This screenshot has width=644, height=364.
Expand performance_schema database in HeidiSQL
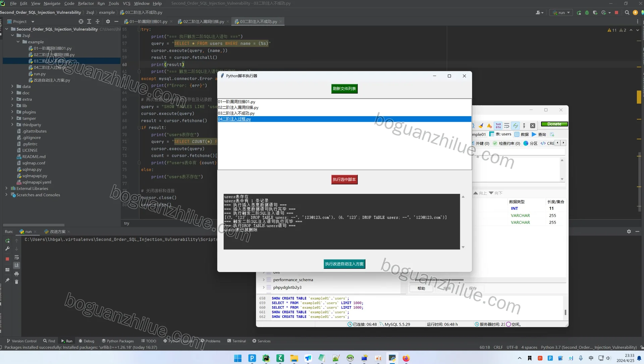pyautogui.click(x=264, y=280)
